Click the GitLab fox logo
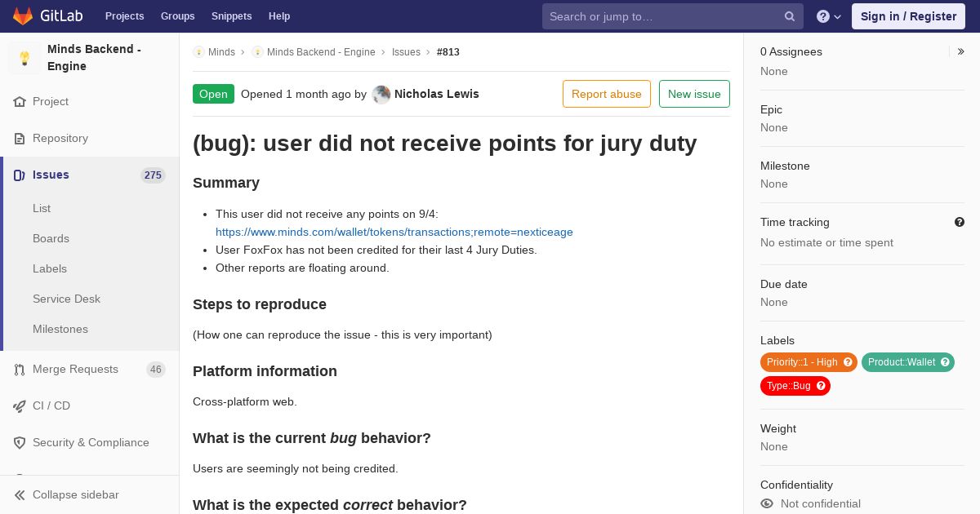Screen dimensions: 980x514 tap(23, 16)
